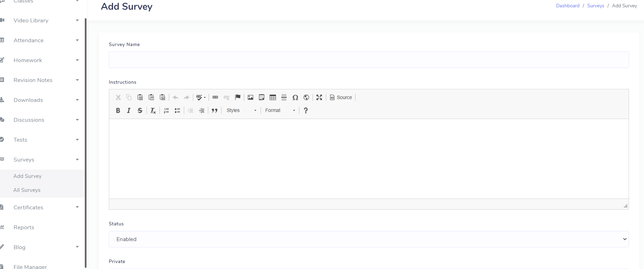The image size is (644, 269).
Task: Toggle italic text formatting
Action: (x=129, y=111)
